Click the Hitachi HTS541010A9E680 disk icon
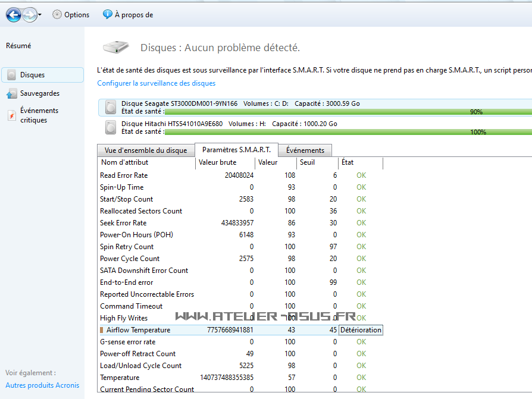532x399 pixels. click(x=111, y=127)
